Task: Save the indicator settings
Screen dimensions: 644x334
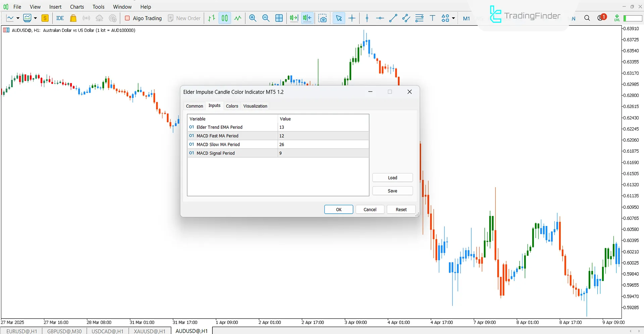Action: point(392,190)
